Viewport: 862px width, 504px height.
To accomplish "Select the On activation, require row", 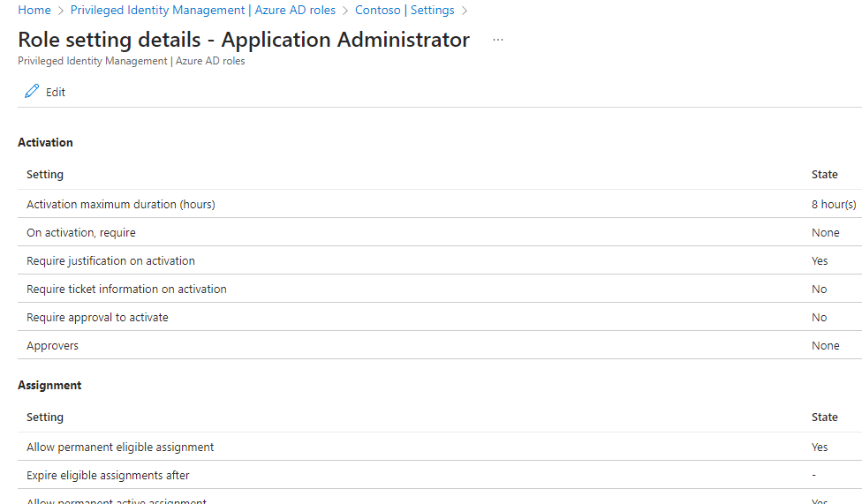I will tap(440, 232).
